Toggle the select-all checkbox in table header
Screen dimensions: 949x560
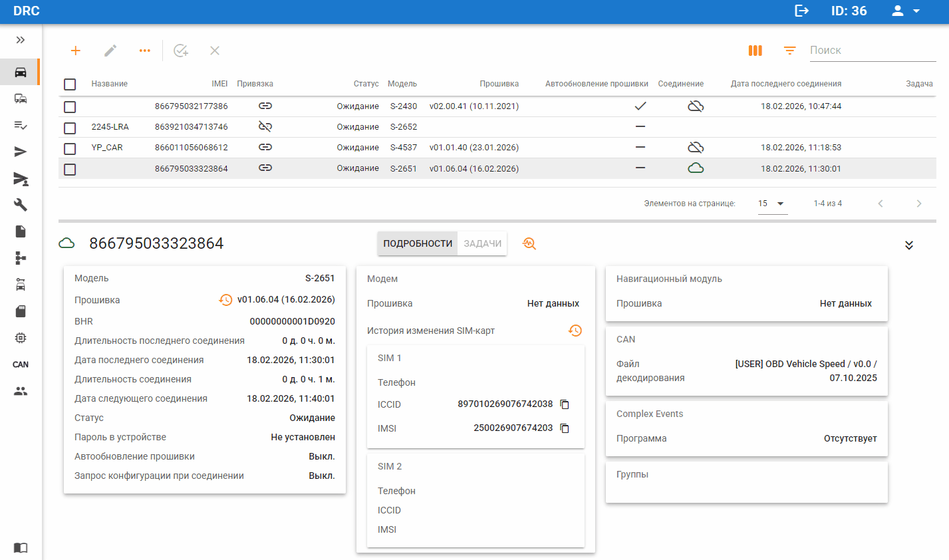pos(70,84)
